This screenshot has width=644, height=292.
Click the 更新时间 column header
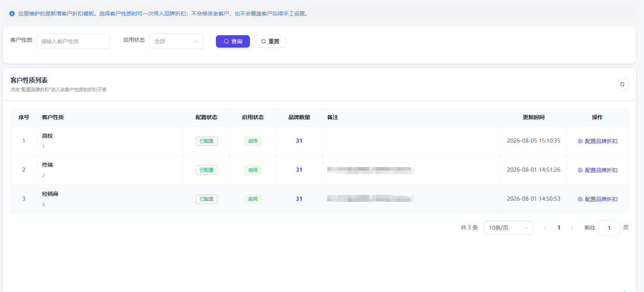coord(534,117)
